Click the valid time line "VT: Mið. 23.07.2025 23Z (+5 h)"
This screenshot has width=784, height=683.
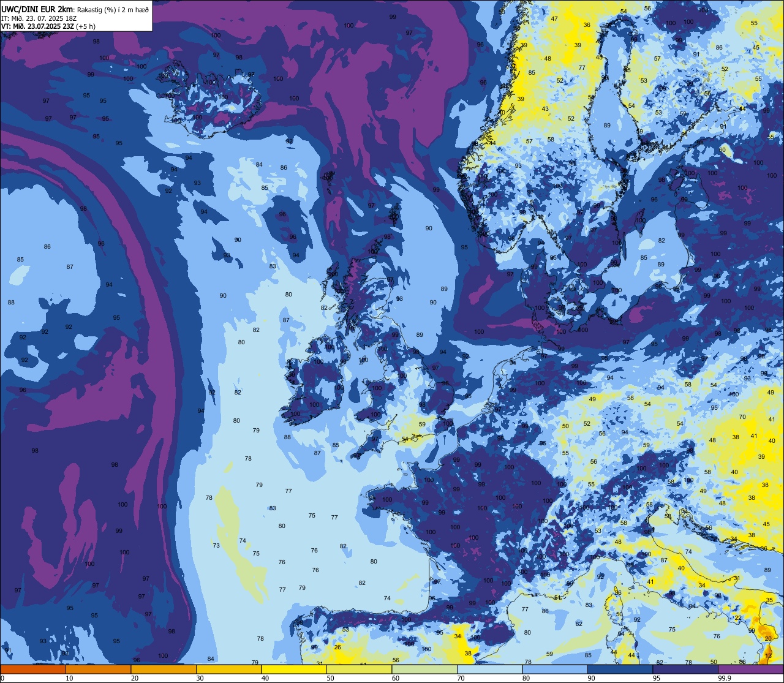pyautogui.click(x=48, y=26)
